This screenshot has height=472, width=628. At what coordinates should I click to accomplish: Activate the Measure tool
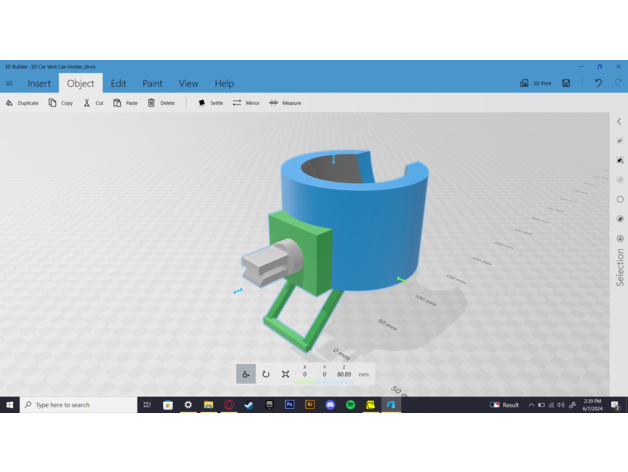tap(285, 103)
